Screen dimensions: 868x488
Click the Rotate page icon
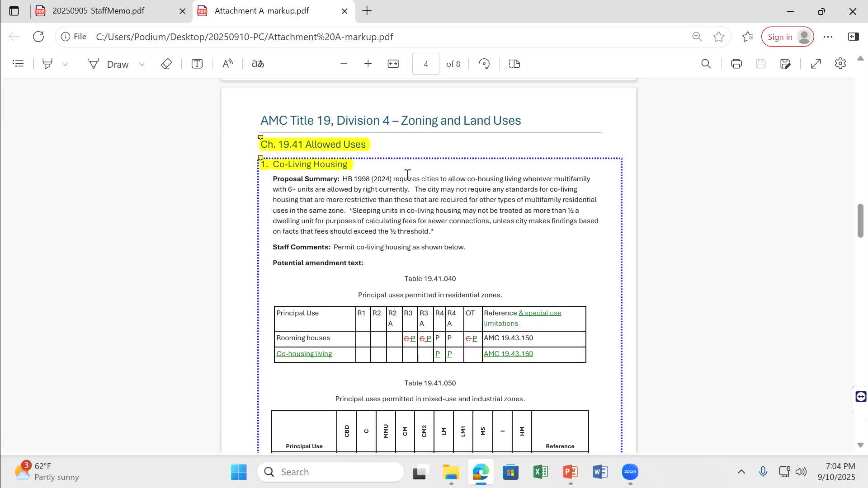click(x=484, y=64)
